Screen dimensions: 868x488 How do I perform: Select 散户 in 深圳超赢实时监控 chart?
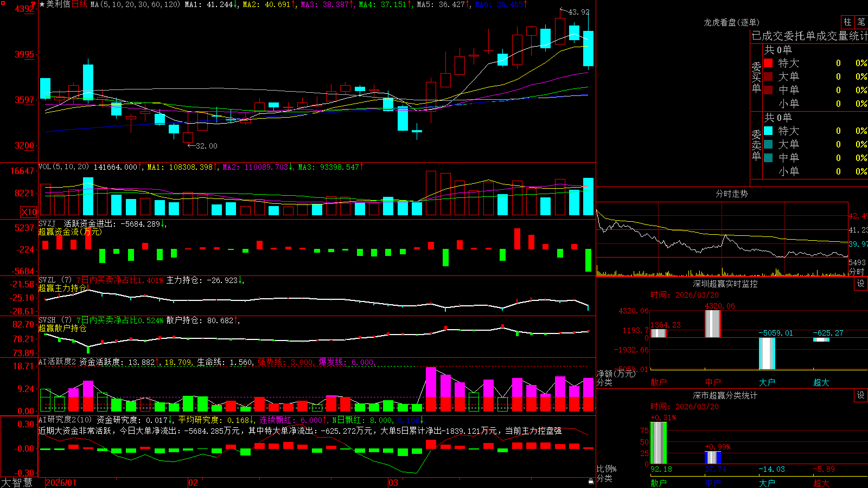(659, 382)
